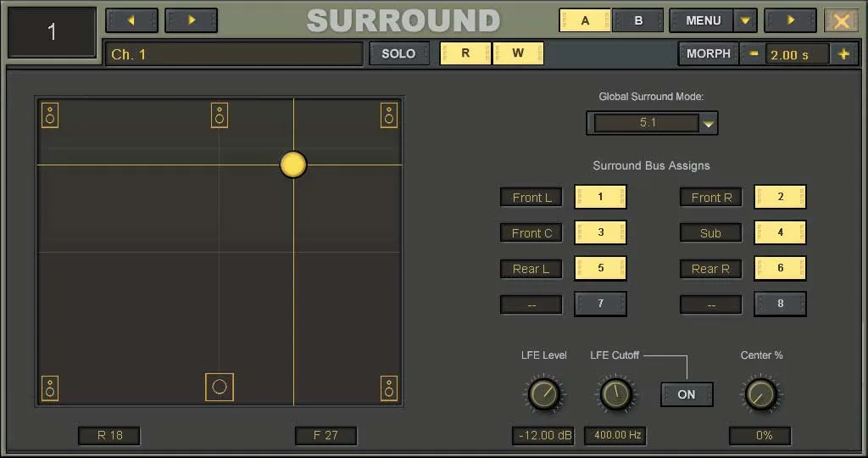Decrease morph time with the minus button

point(754,53)
